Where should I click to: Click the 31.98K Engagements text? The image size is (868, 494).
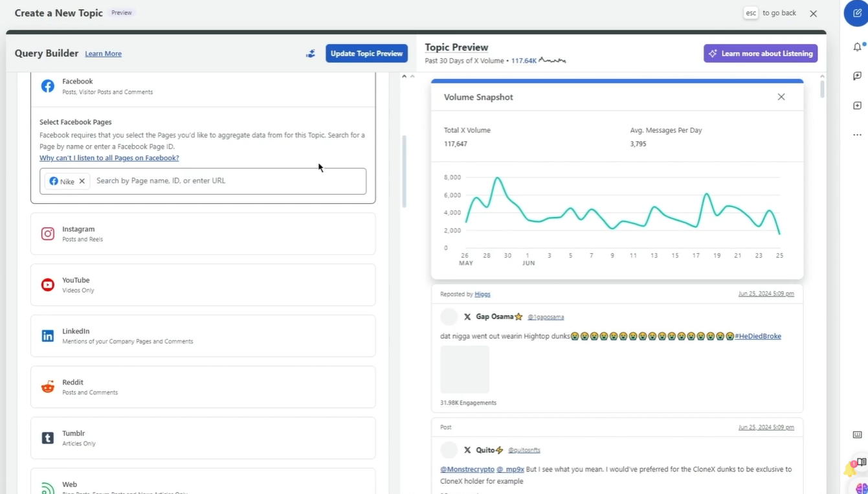point(468,403)
